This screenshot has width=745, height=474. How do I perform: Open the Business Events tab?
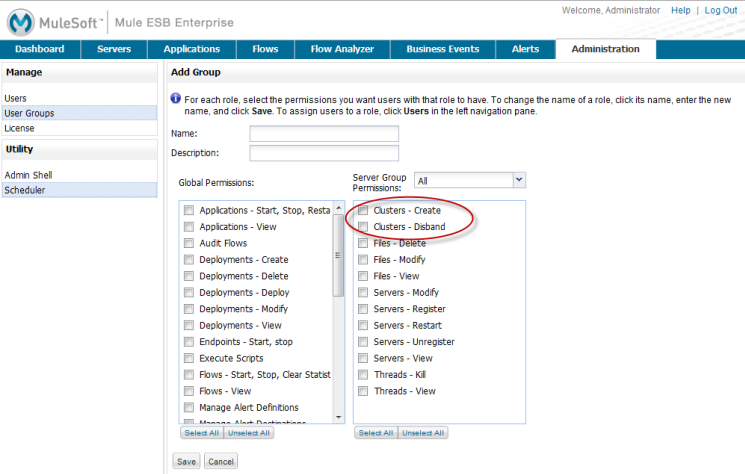point(443,49)
